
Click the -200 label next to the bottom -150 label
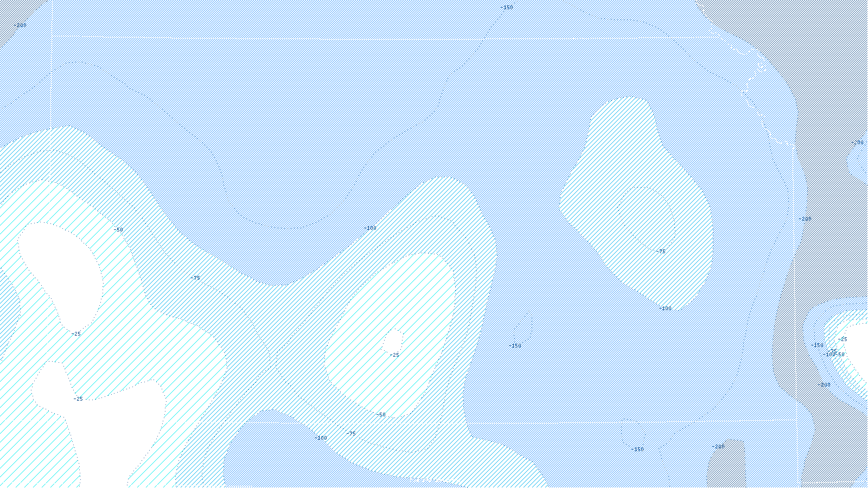(x=718, y=447)
